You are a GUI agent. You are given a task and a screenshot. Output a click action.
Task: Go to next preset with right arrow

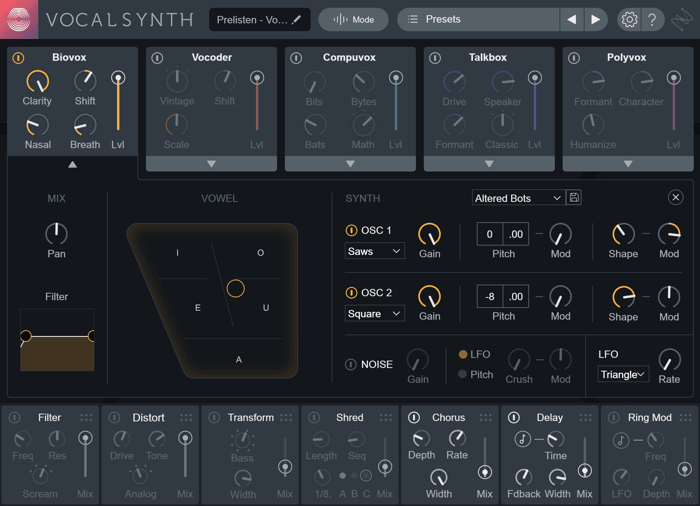pyautogui.click(x=595, y=20)
